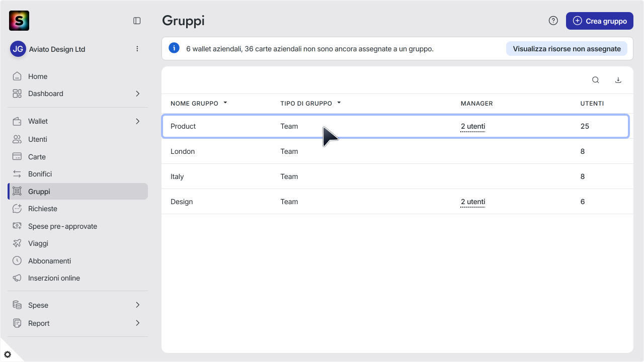Click the JG avatar badge
Image resolution: width=644 pixels, height=362 pixels.
click(x=18, y=49)
